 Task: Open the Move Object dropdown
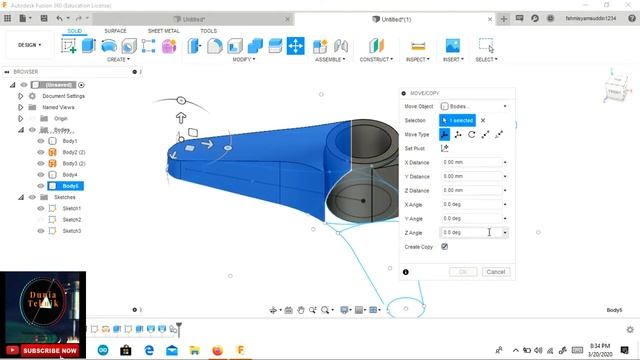tap(474, 106)
